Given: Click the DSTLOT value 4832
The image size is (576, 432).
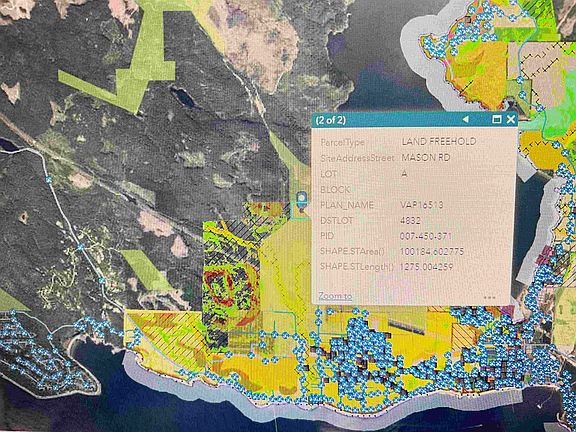Looking at the screenshot, I should (411, 220).
